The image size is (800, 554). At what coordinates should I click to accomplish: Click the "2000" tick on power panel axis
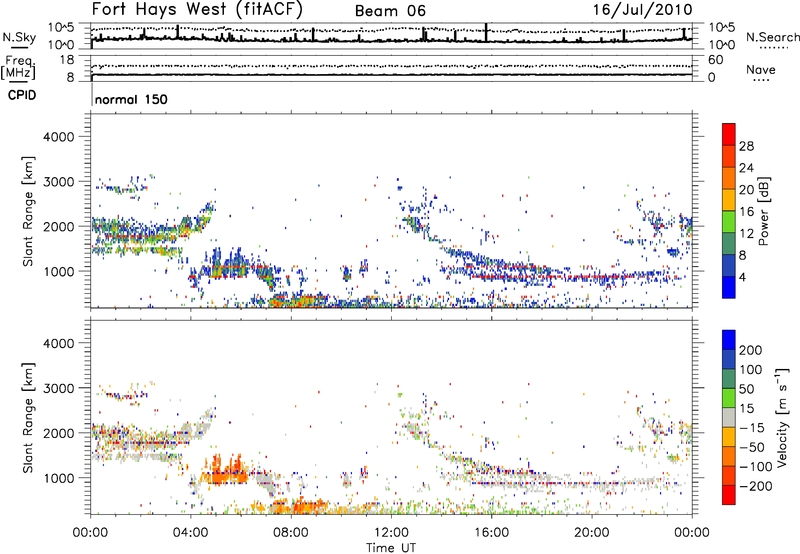[x=59, y=226]
